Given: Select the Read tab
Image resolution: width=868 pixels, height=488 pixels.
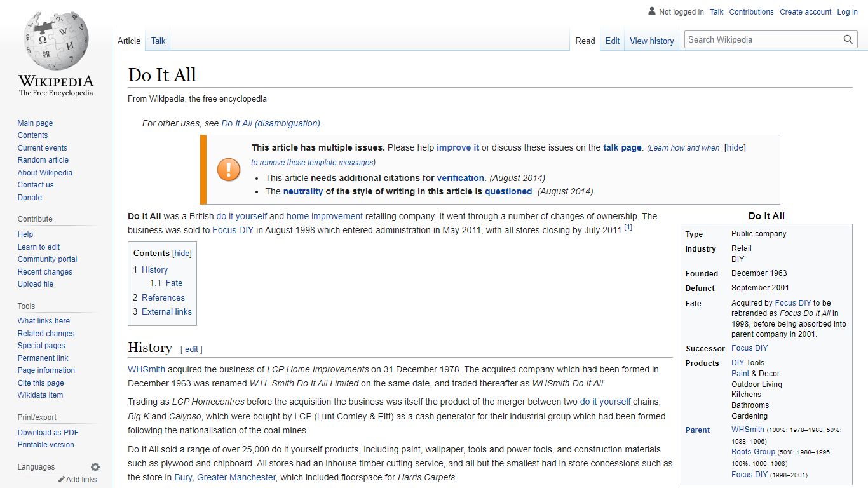Looking at the screenshot, I should 585,41.
